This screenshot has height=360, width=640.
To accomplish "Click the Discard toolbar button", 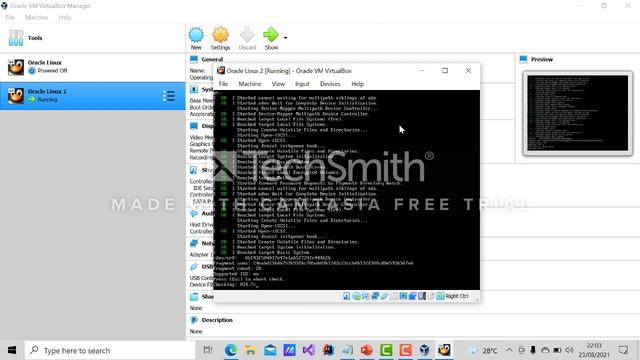I will point(247,38).
